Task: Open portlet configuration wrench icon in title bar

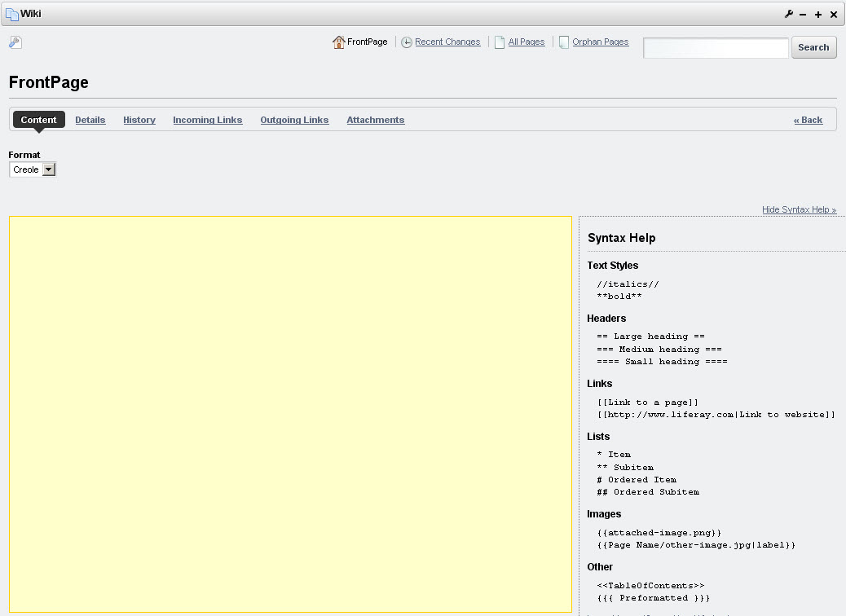Action: click(x=788, y=14)
